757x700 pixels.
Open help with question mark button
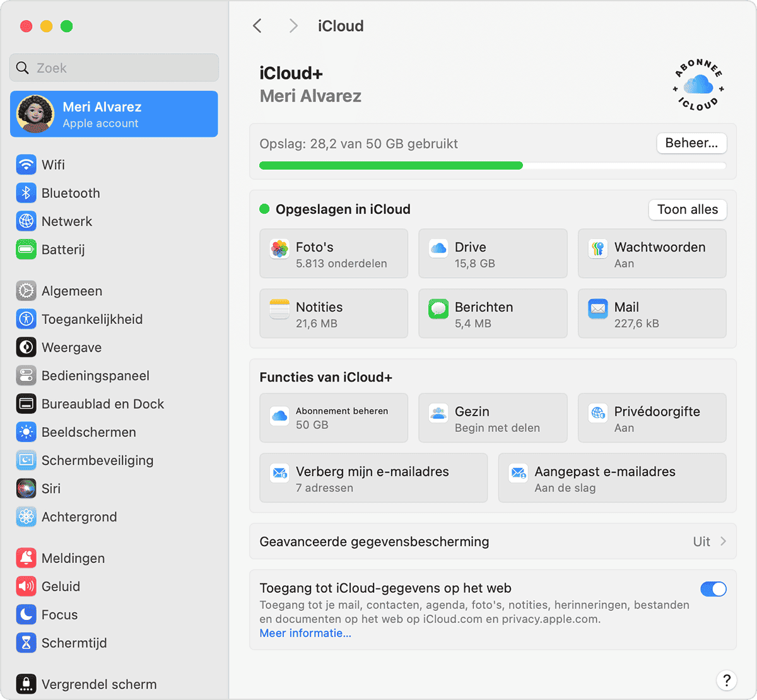click(x=727, y=680)
